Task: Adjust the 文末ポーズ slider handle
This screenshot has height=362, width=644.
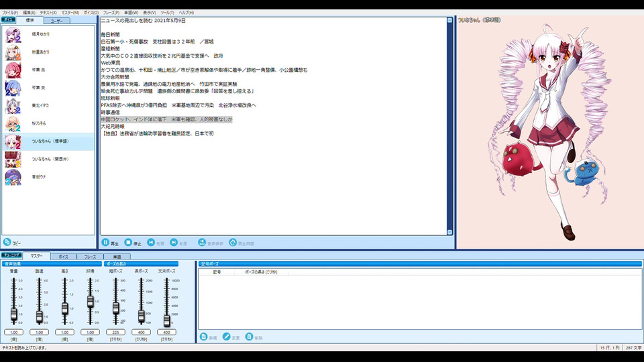Action: [x=167, y=320]
